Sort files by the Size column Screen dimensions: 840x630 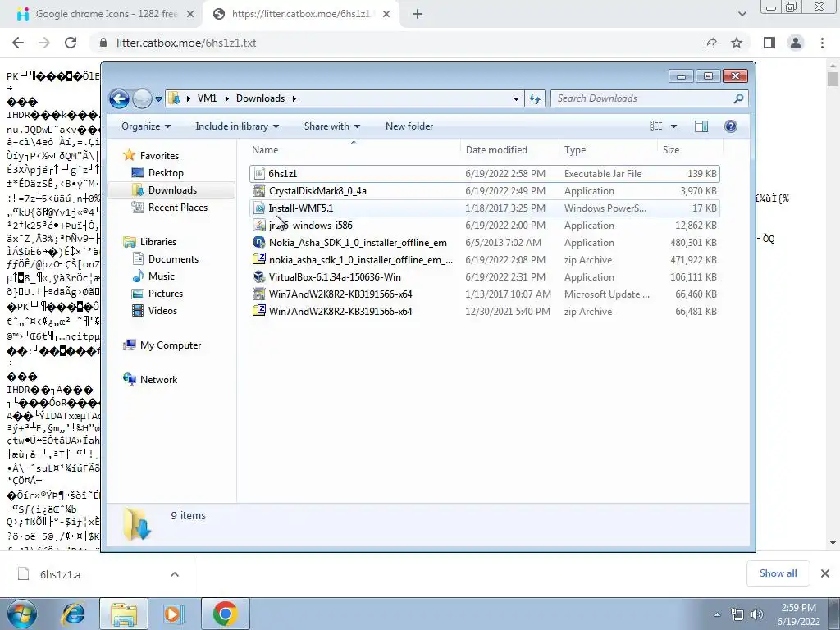coord(690,150)
